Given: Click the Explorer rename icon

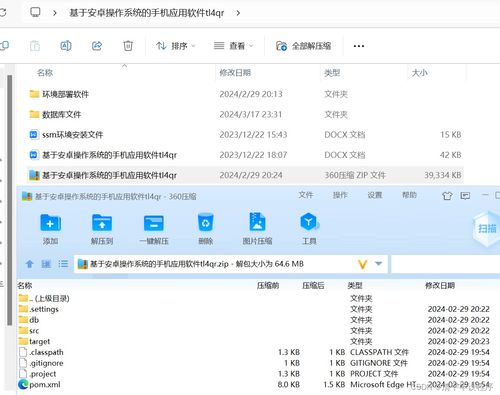Looking at the screenshot, I should point(66,46).
